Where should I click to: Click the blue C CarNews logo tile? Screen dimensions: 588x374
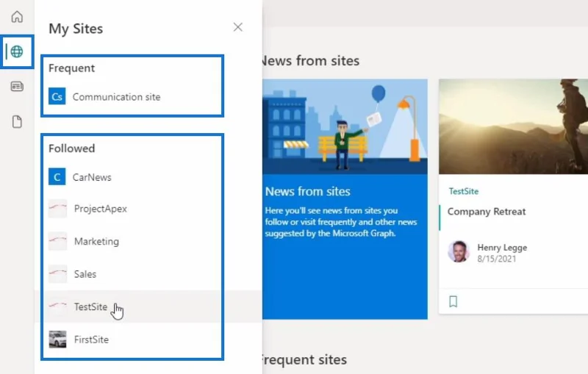point(57,177)
